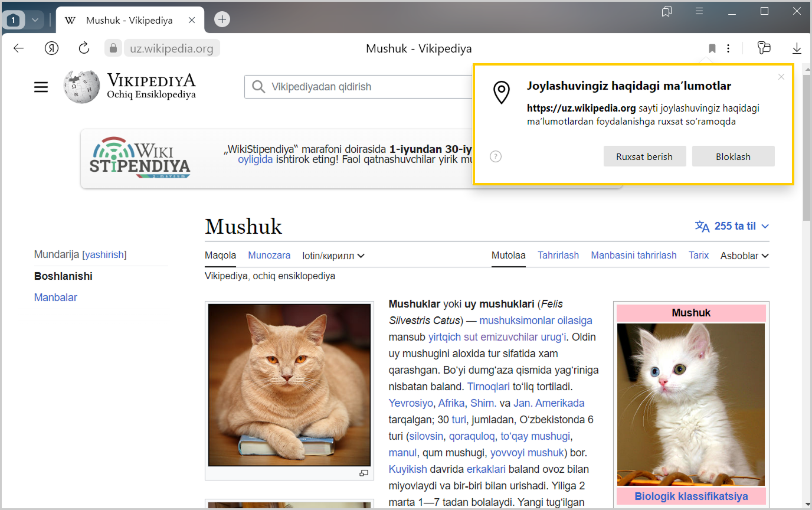The height and width of the screenshot is (510, 812).
Task: Click the back navigation arrow
Action: tap(19, 48)
